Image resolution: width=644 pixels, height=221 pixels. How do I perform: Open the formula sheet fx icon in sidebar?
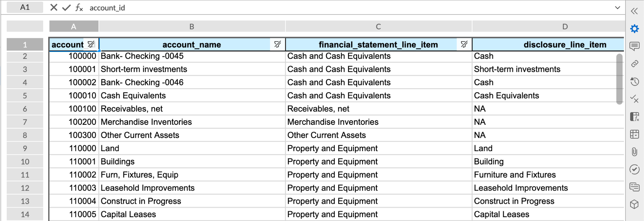634,117
